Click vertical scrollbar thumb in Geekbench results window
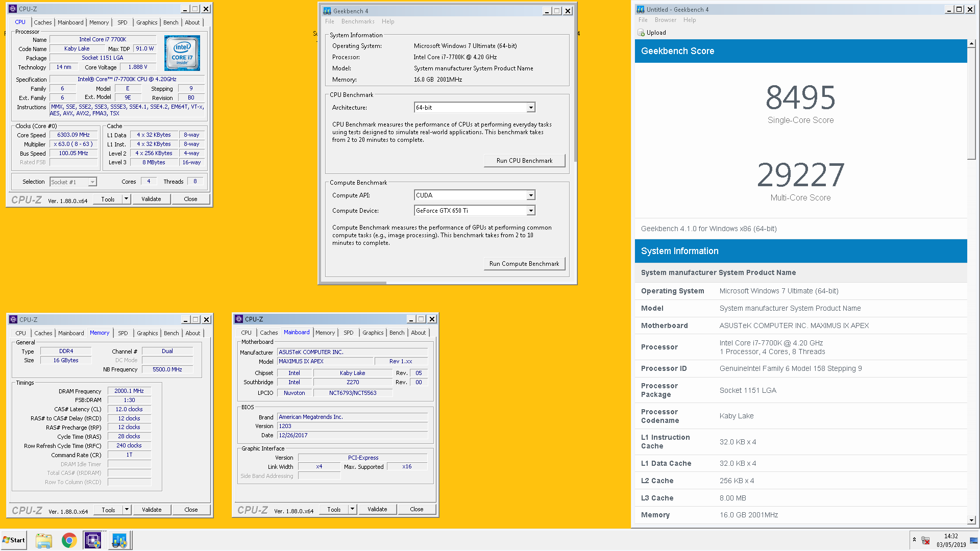The height and width of the screenshot is (551, 980). click(971, 104)
